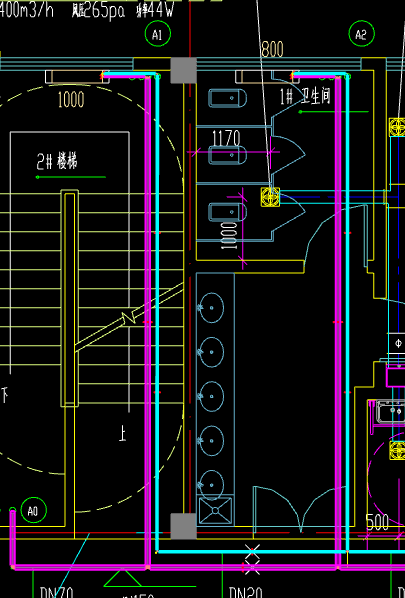Select the "DN20" pipe label
Viewport: 405px width, 598px height.
click(x=246, y=592)
